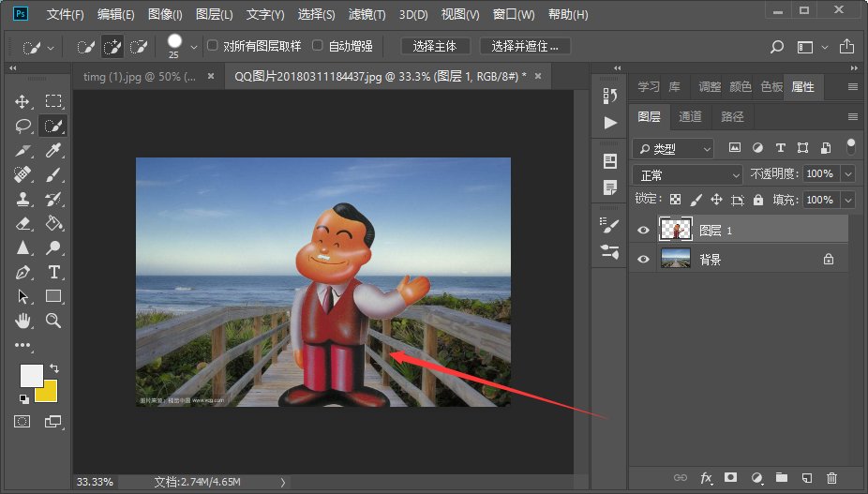Open the Layers panel menu
Image resolution: width=868 pixels, height=494 pixels.
pos(852,116)
